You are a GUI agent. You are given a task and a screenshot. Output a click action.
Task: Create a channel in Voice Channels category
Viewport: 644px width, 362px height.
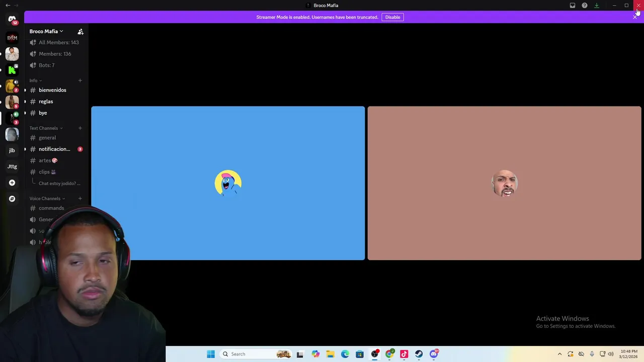coord(80,199)
